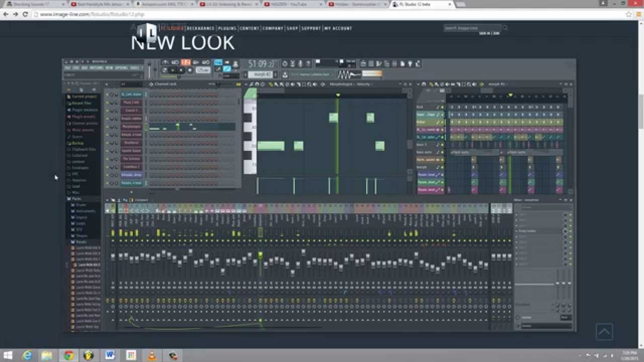Click the FL Studio record button
Screen dimensions: 644x362
pyautogui.click(x=190, y=70)
